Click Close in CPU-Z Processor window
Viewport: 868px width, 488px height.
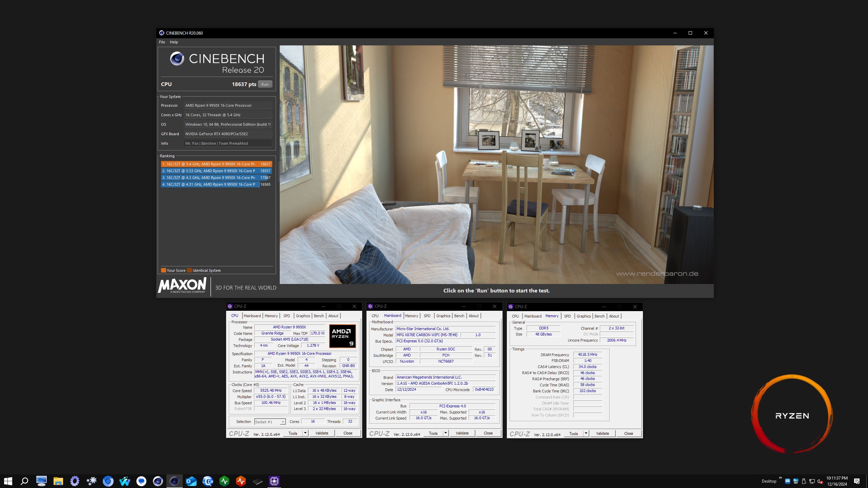[x=348, y=433]
